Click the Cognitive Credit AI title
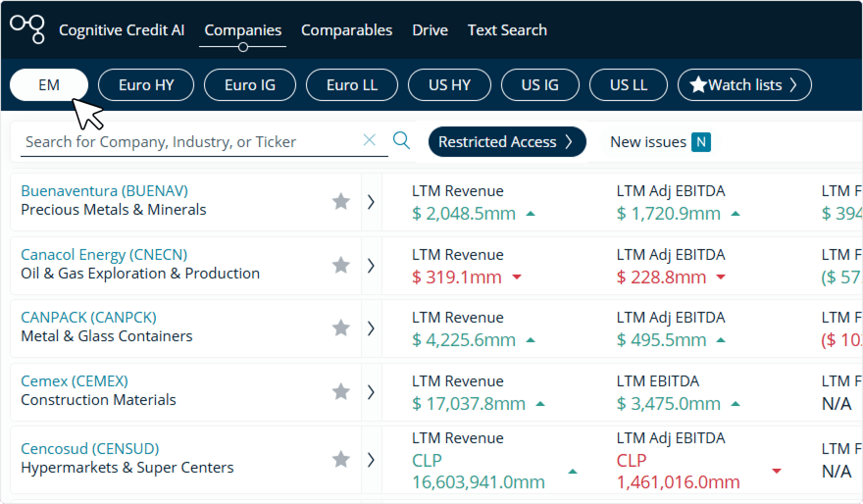 coord(122,30)
